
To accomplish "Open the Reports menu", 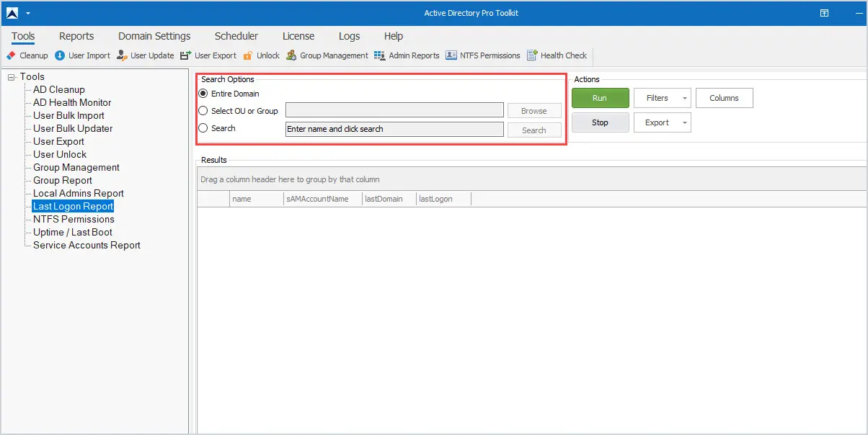I will pyautogui.click(x=76, y=36).
